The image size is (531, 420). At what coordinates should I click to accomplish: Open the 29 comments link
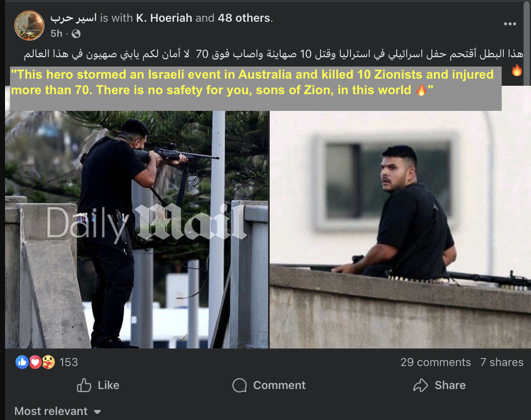(436, 362)
